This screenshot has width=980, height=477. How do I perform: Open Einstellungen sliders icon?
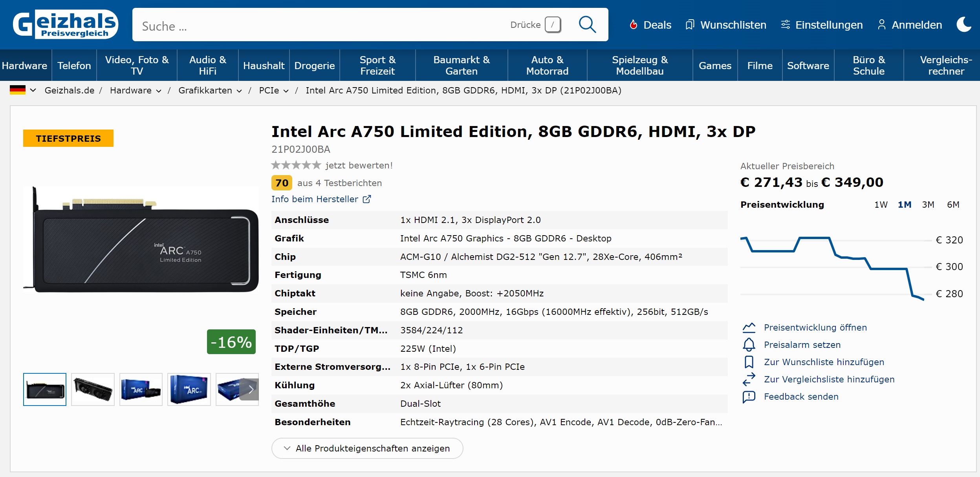click(785, 25)
